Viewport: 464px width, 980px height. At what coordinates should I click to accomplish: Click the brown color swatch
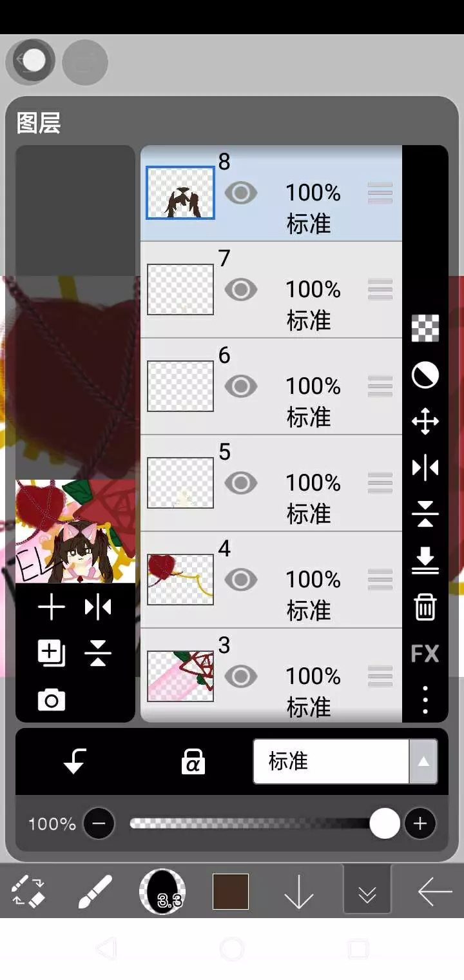(x=231, y=892)
